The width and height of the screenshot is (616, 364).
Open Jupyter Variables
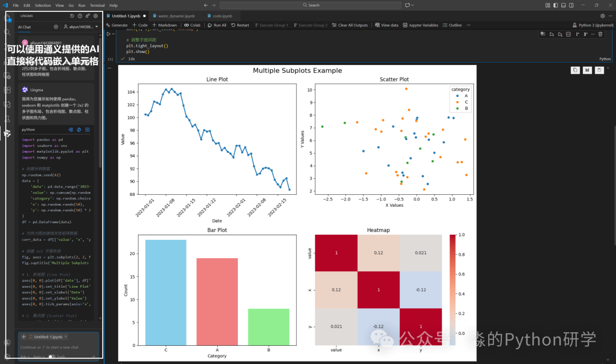click(421, 25)
